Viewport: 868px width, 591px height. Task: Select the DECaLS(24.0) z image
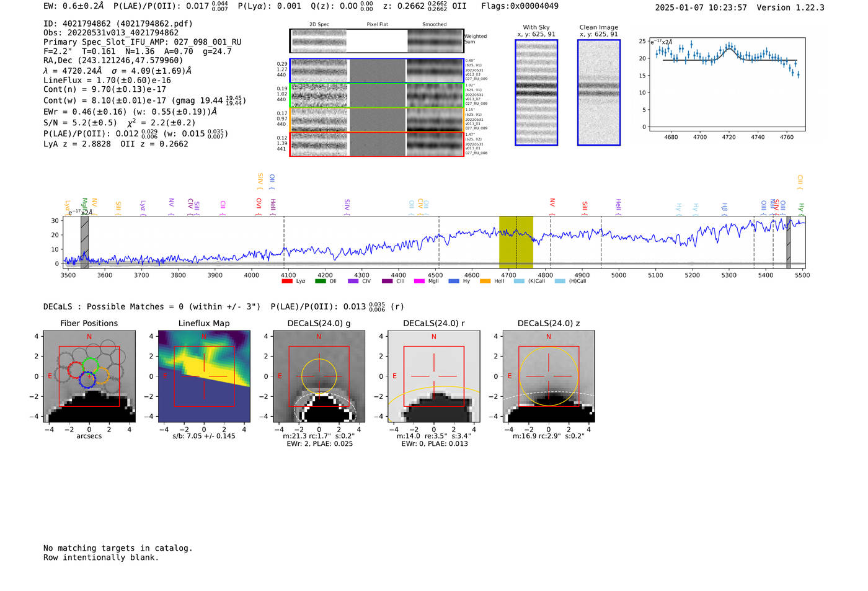point(548,376)
